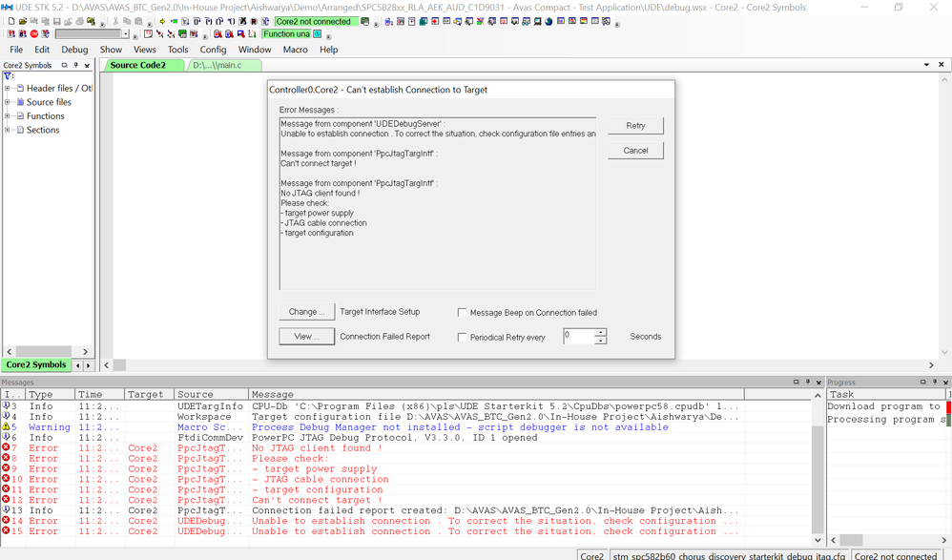Click the green window icon crossed by red X

480,21
